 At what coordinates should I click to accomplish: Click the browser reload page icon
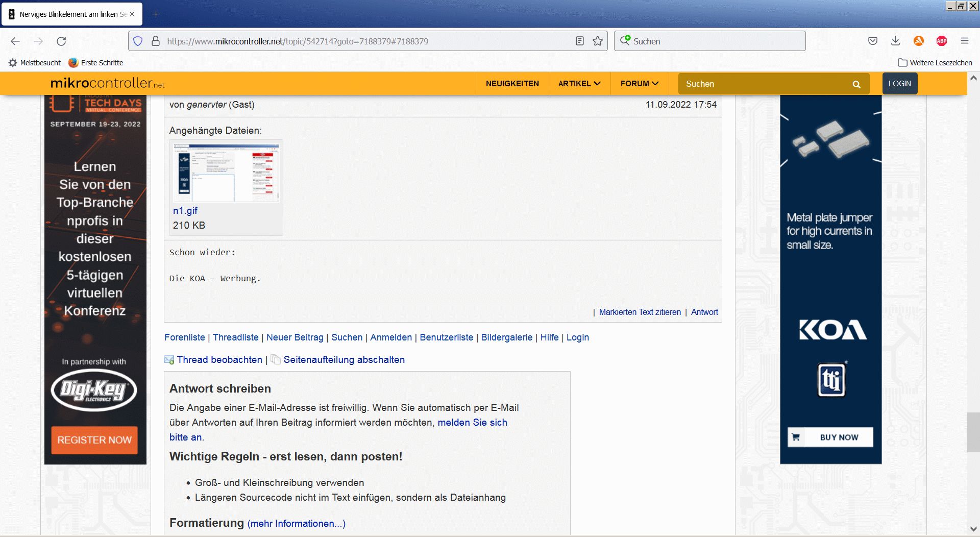click(61, 41)
